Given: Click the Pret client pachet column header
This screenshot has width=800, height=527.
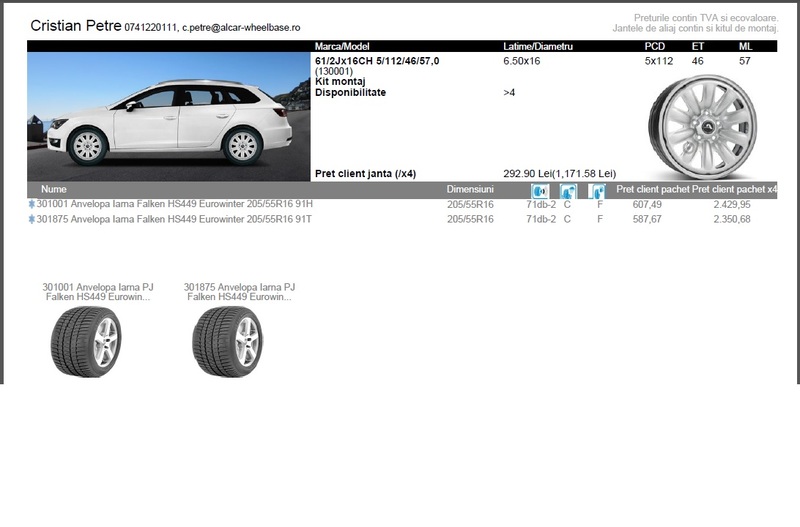Looking at the screenshot, I should point(653,189).
